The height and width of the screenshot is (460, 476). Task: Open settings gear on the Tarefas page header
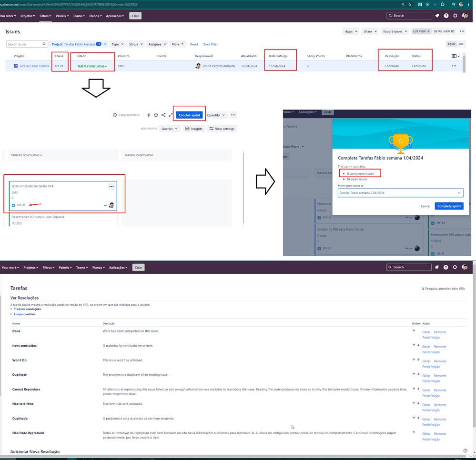coord(455,267)
